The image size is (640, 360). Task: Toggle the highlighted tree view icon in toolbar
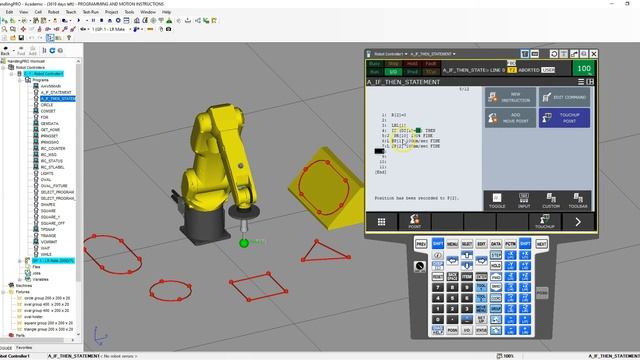pyautogui.click(x=50, y=38)
